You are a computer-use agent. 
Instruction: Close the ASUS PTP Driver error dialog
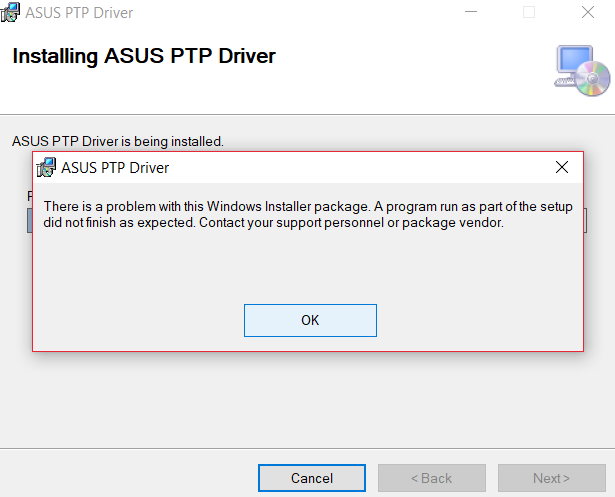pyautogui.click(x=562, y=167)
